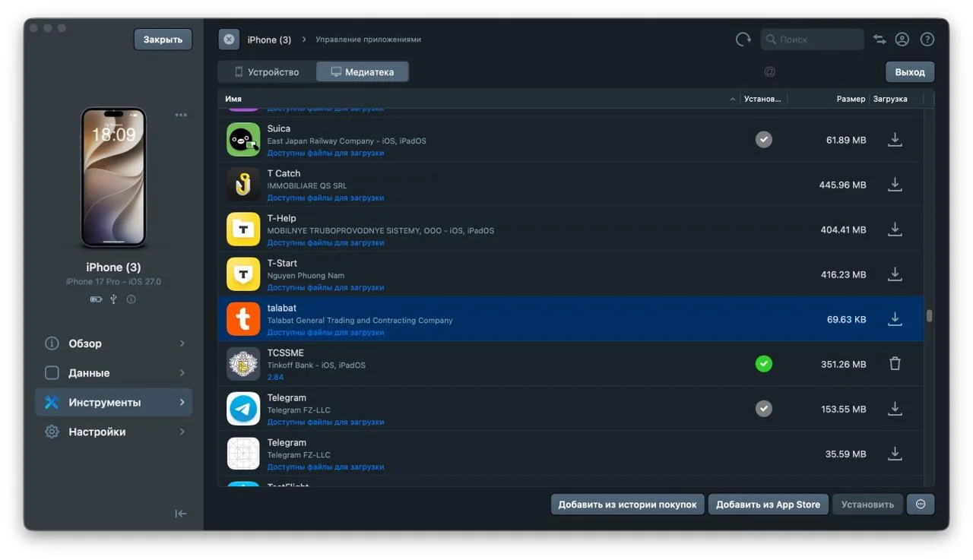Switch to the Устройство tab
Screen dimensions: 973x560
click(267, 72)
